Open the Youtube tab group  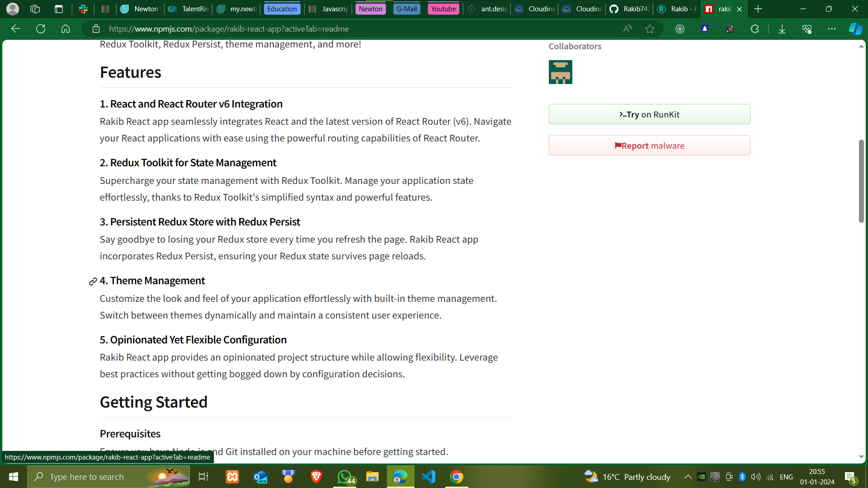coord(443,9)
